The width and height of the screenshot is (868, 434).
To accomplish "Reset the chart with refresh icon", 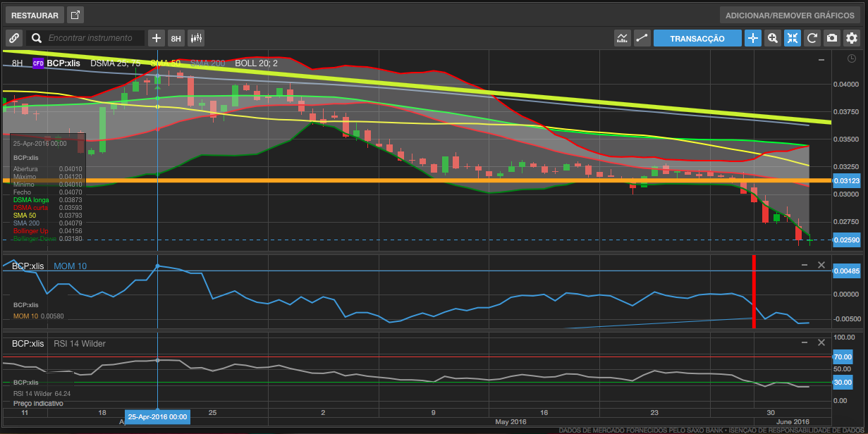I will tap(812, 38).
